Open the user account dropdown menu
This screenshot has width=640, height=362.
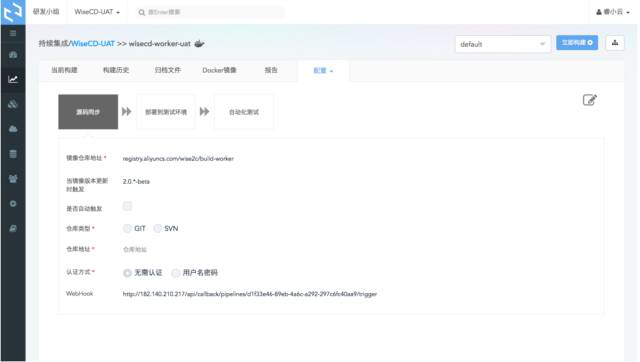pyautogui.click(x=613, y=12)
